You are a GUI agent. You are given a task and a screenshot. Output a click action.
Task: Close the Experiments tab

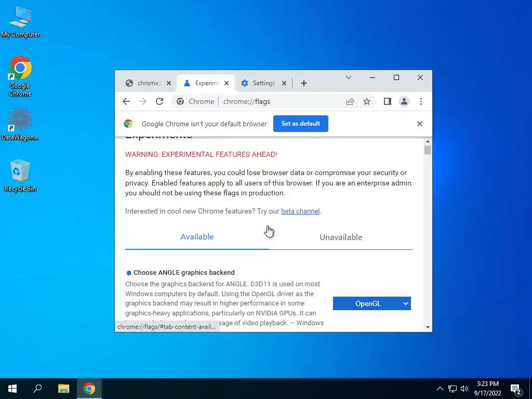(x=227, y=83)
